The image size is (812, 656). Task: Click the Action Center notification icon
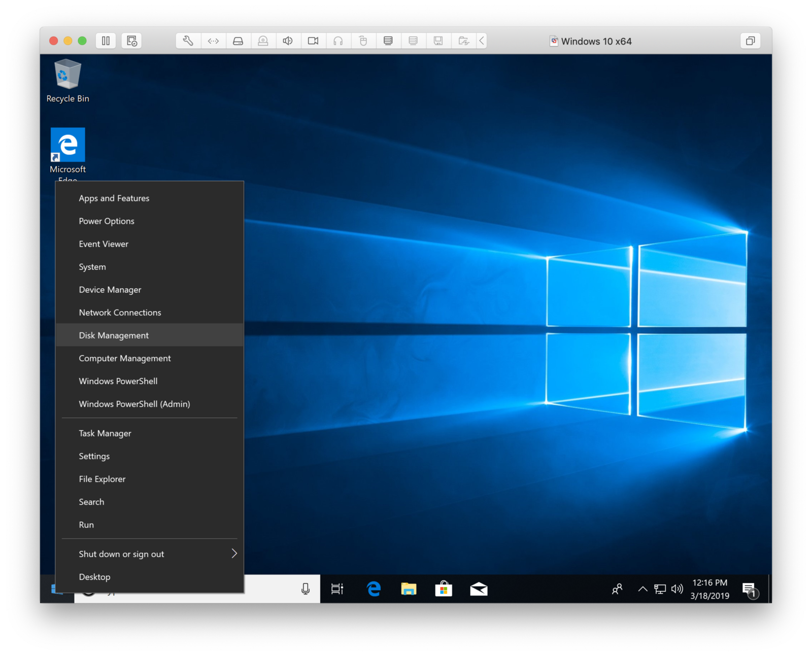click(x=750, y=589)
